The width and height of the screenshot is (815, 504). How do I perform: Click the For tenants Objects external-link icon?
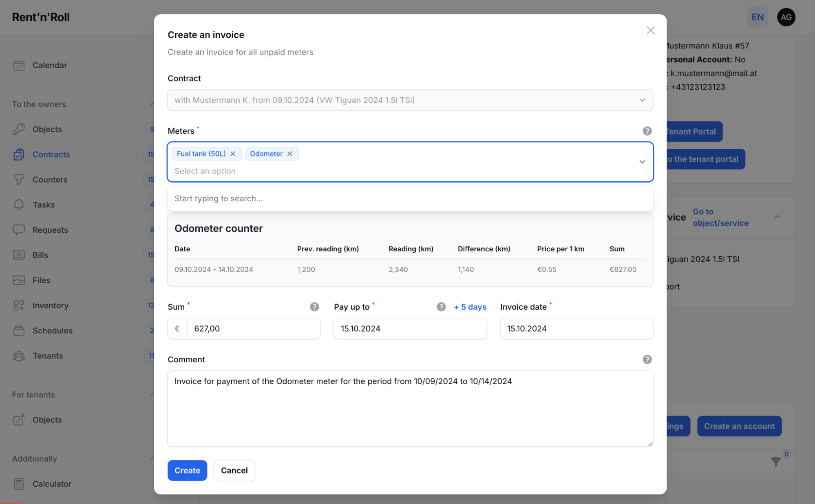[x=19, y=420]
